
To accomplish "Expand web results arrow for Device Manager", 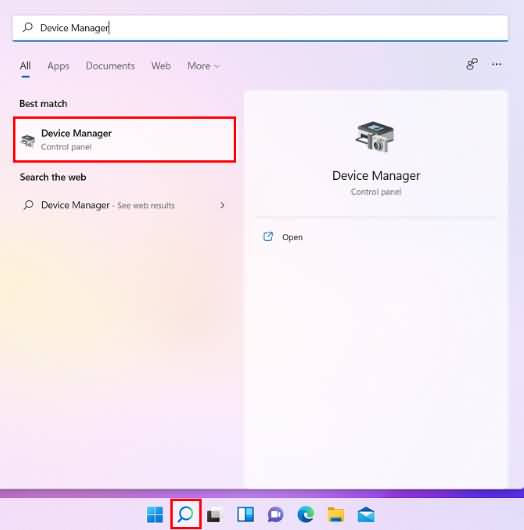I will point(222,205).
